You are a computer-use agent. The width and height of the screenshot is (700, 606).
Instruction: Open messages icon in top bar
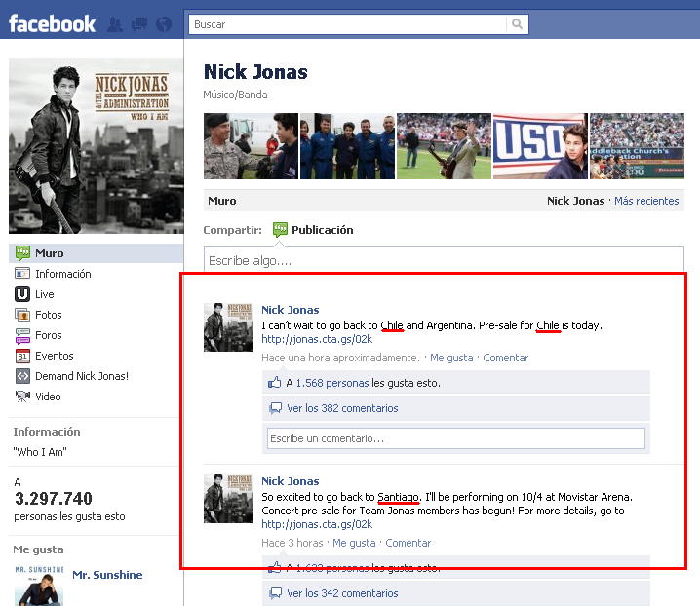(x=139, y=24)
